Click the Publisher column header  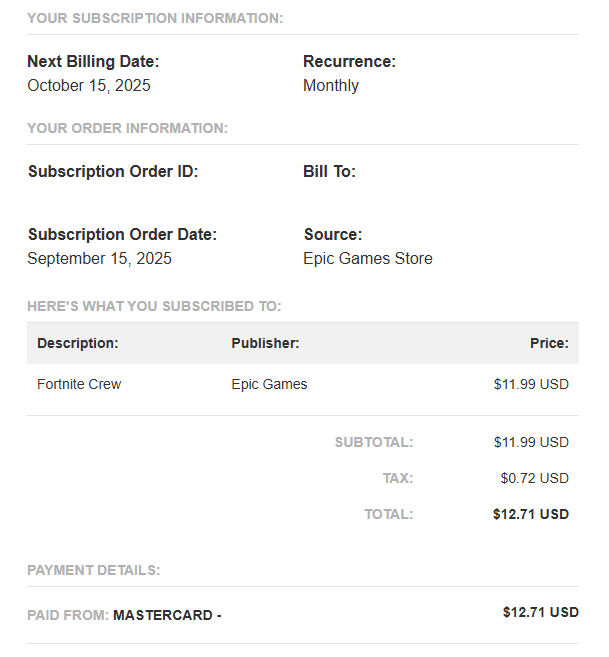(x=265, y=343)
